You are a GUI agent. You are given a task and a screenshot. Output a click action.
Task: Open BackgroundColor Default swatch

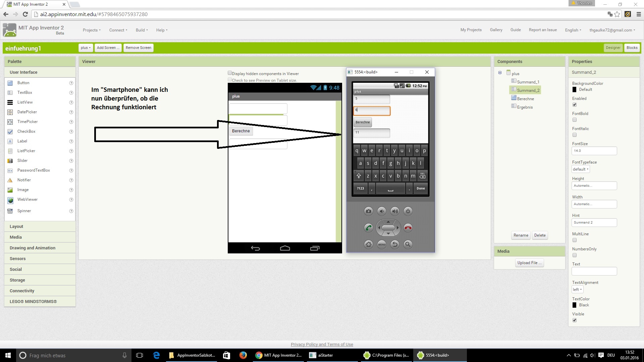pyautogui.click(x=575, y=89)
